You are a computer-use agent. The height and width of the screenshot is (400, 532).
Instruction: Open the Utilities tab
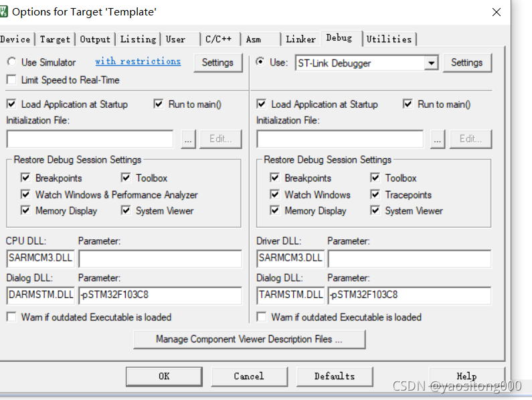click(x=389, y=39)
